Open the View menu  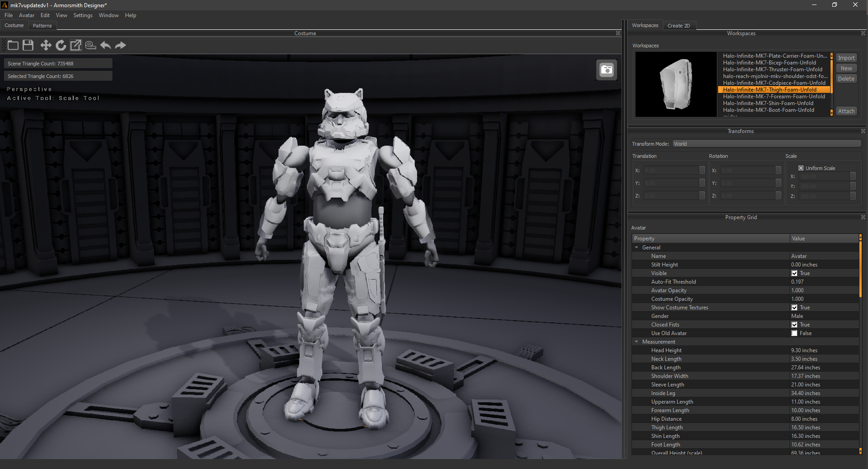[61, 15]
